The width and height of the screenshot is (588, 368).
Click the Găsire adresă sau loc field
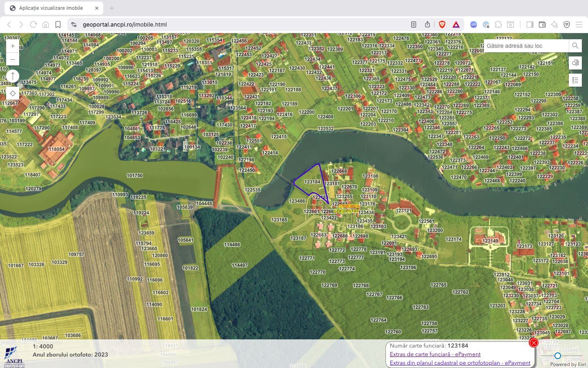click(526, 46)
